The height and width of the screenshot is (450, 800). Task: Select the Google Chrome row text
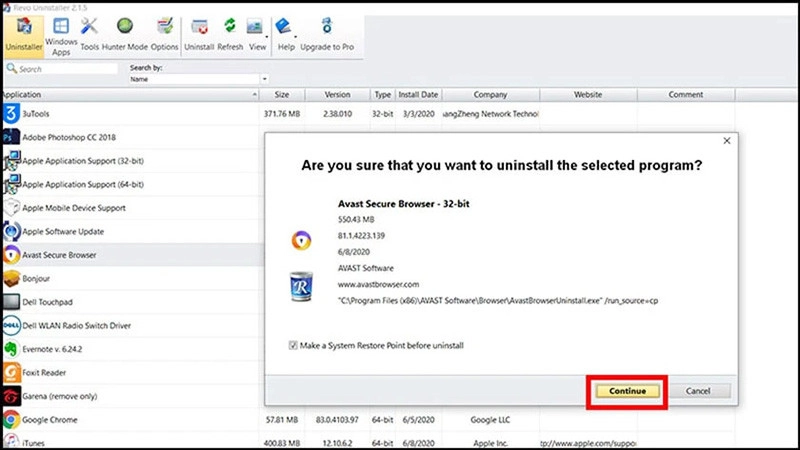50,419
